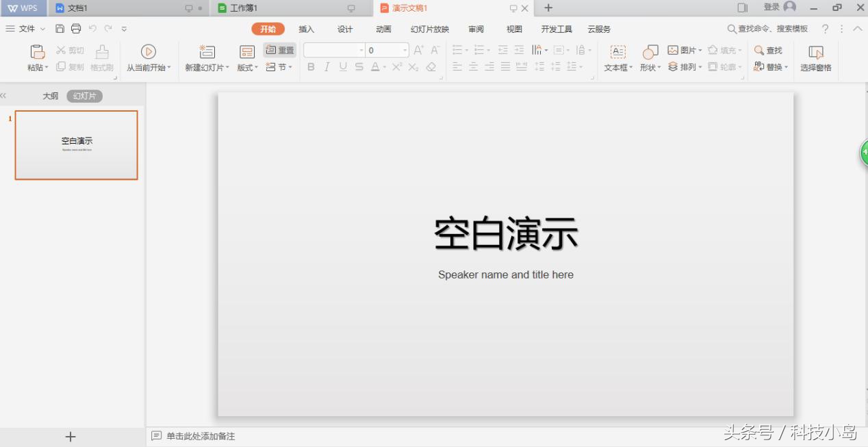Expand the Layout (版式) dropdown
This screenshot has width=868, height=447.
point(257,68)
